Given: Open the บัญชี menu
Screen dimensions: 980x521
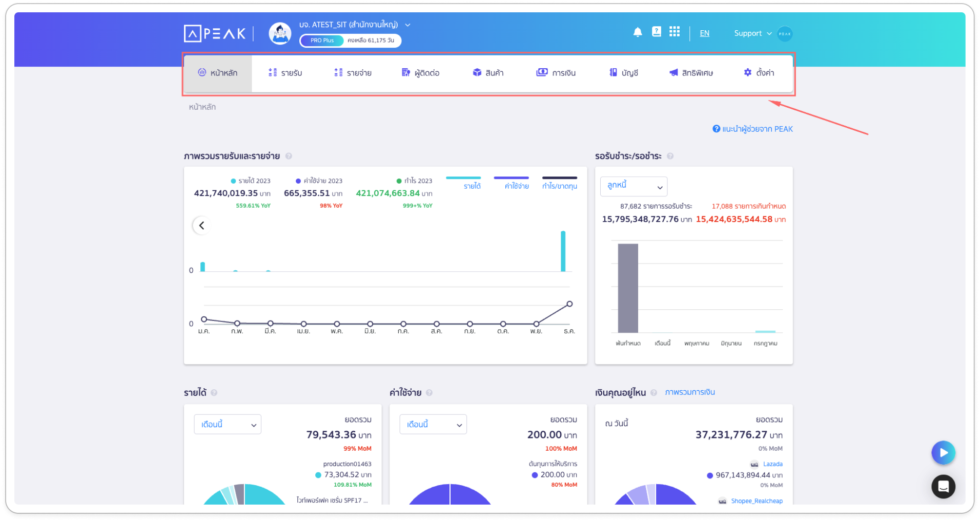Looking at the screenshot, I should point(624,73).
